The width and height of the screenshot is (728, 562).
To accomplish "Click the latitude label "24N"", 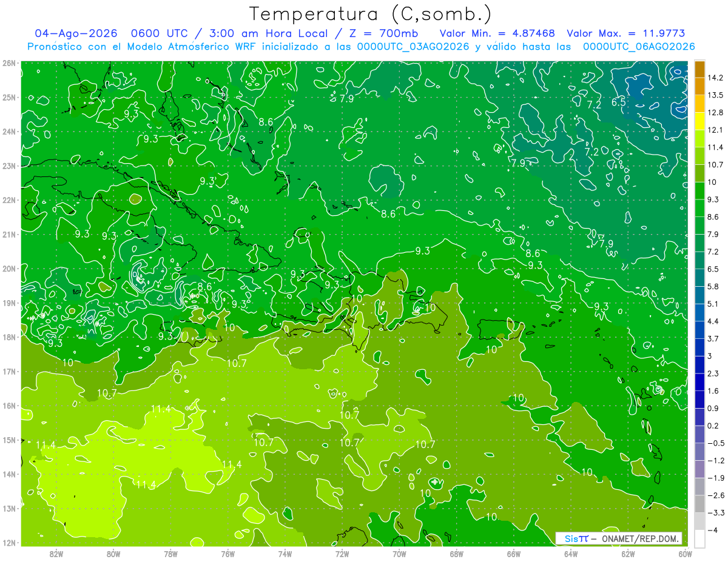I will pos(9,132).
